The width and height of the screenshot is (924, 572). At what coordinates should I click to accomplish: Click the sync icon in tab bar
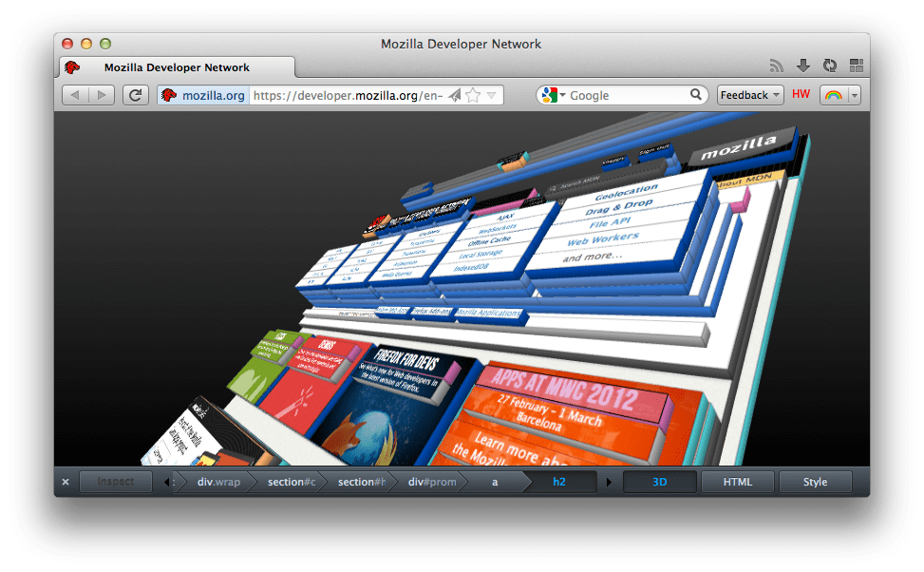tap(829, 66)
